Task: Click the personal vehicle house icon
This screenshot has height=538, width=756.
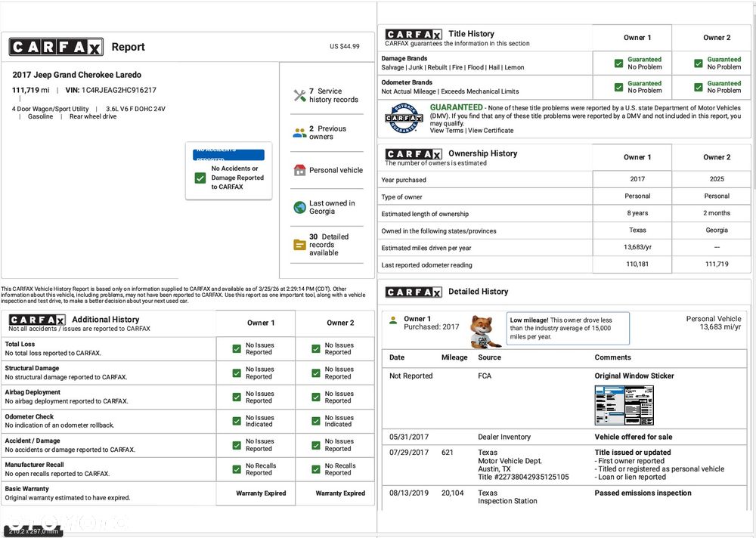Action: tap(299, 170)
